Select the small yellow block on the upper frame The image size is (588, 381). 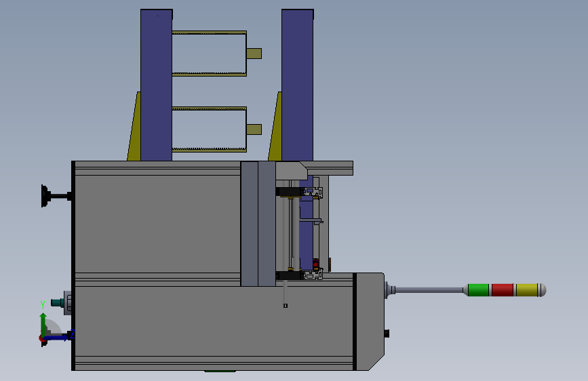tap(254, 54)
